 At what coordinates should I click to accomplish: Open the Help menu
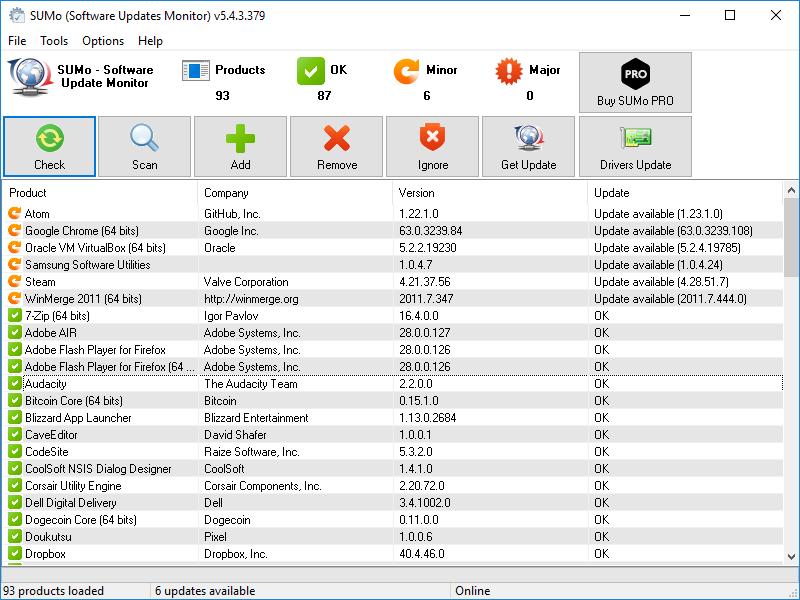coord(150,41)
